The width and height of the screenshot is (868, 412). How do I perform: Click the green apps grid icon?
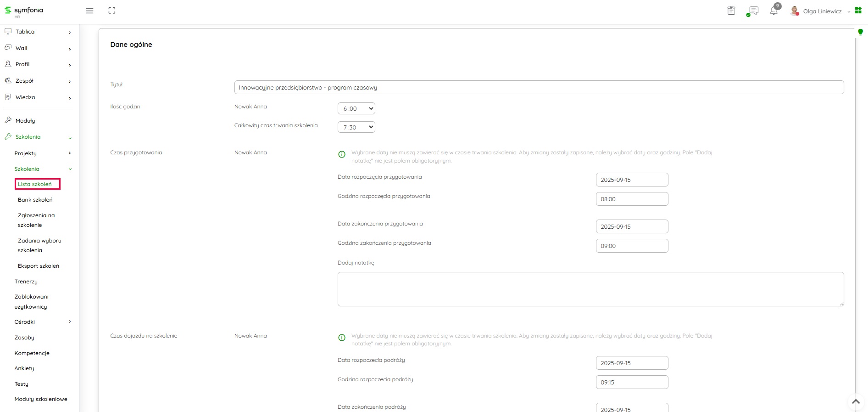click(858, 11)
